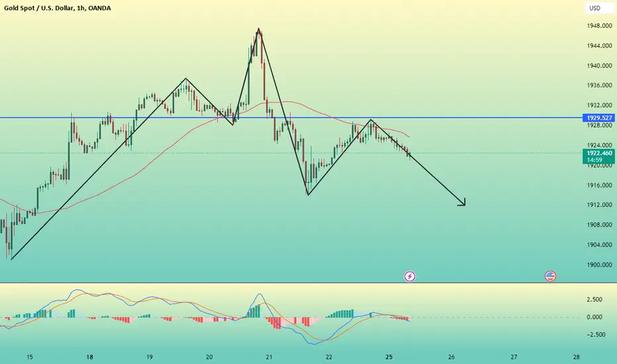The width and height of the screenshot is (617, 364).
Task: Click date 19 on the time axis
Action: (x=150, y=357)
